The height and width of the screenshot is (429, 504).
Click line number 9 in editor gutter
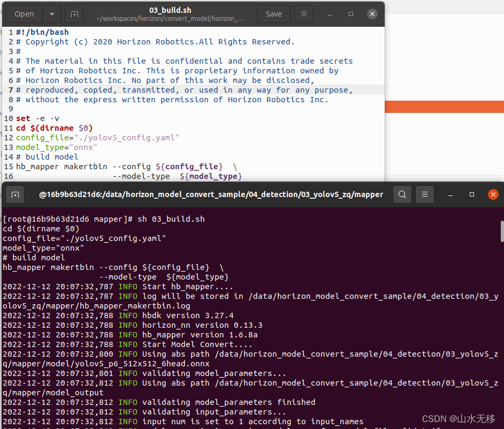click(11, 109)
